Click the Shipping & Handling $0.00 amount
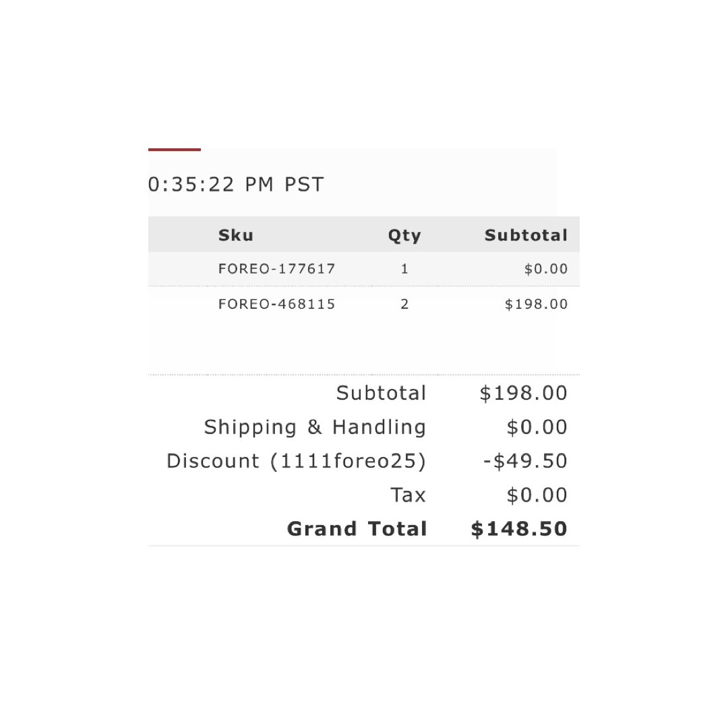The image size is (728, 728). click(x=537, y=427)
